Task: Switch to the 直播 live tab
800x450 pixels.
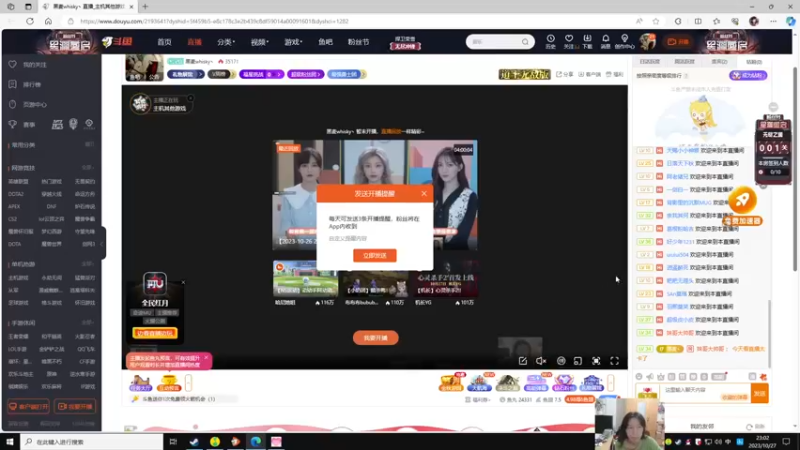Action: click(194, 42)
